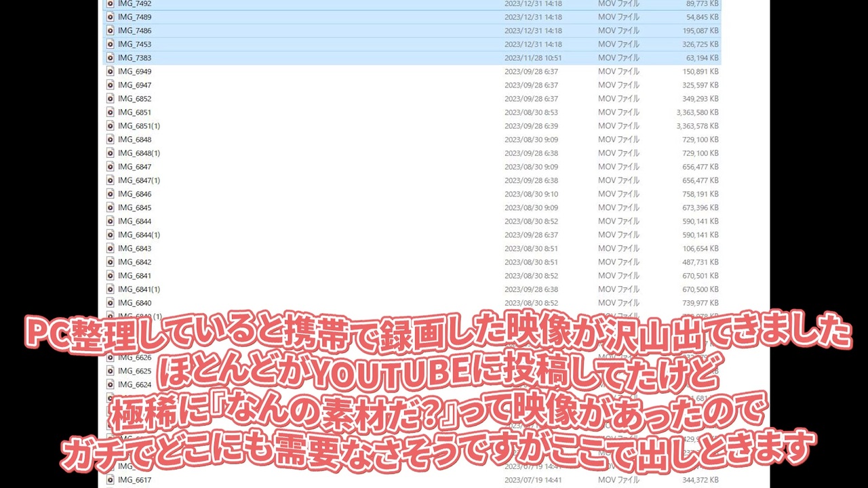Select the IMG_7492 file icon

[111, 3]
